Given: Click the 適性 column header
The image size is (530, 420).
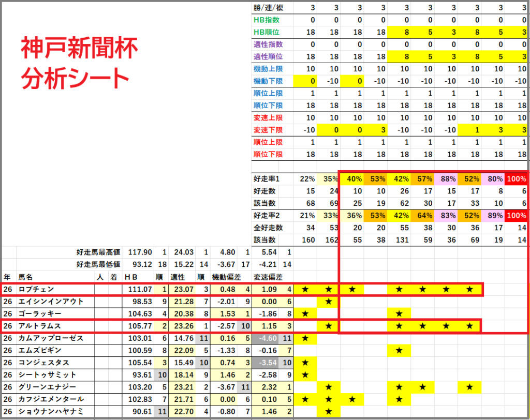Looking at the screenshot, I should [178, 277].
